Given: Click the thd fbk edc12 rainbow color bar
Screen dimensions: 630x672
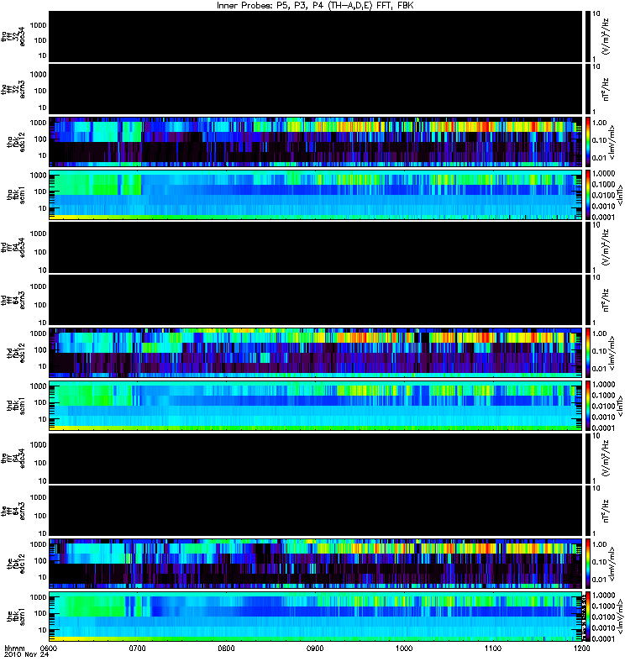Looking at the screenshot, I should (587, 353).
